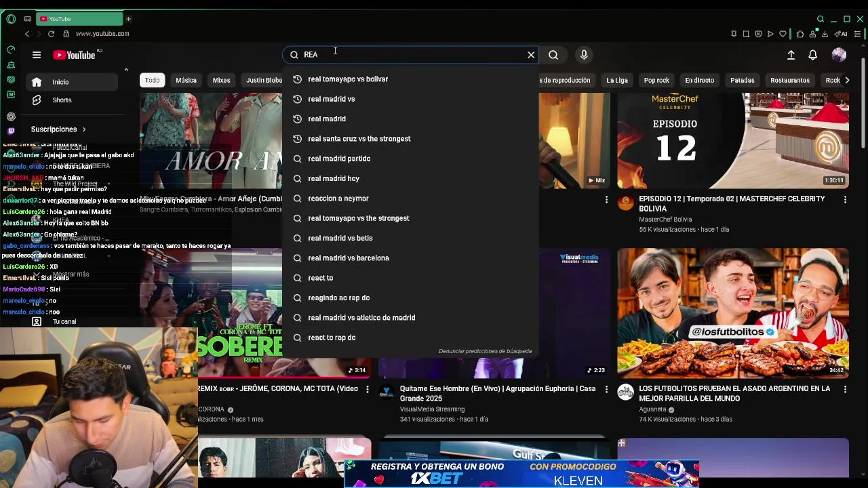Choose suggestion real santa cruz vs the strongest
868x488 pixels.
click(x=410, y=139)
